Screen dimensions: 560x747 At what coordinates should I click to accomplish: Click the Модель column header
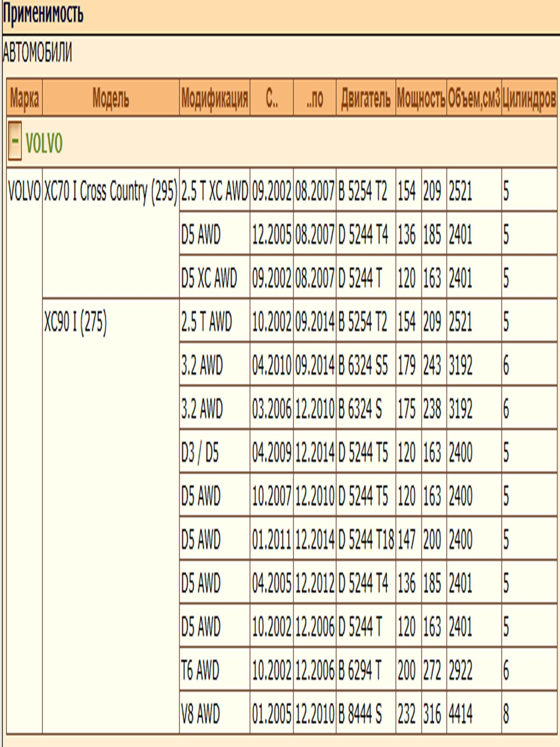coord(111,98)
